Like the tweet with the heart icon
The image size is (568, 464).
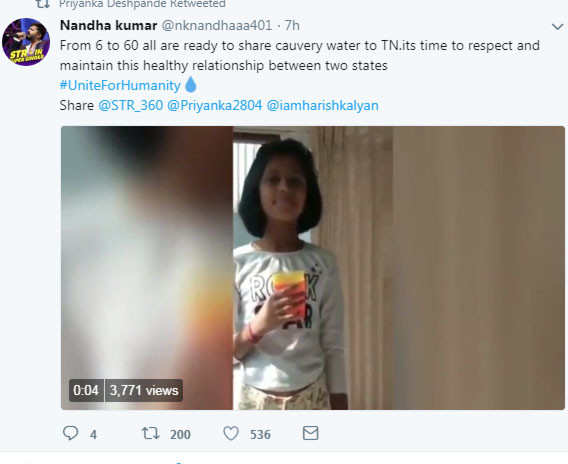[231, 433]
